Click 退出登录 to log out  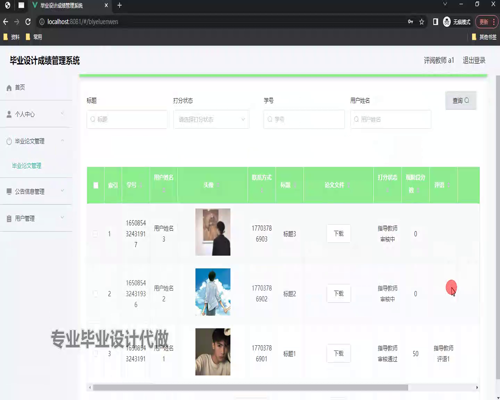point(474,60)
